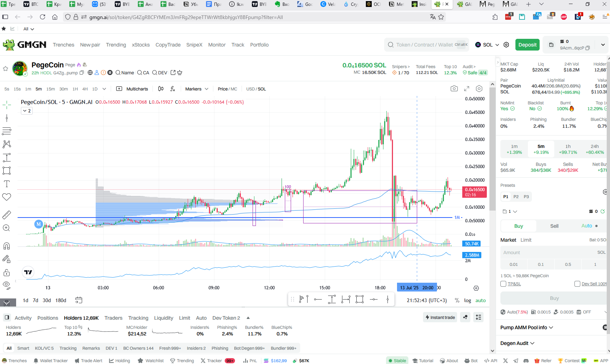
Task: Open the CopyTrade page
Action: tap(168, 45)
